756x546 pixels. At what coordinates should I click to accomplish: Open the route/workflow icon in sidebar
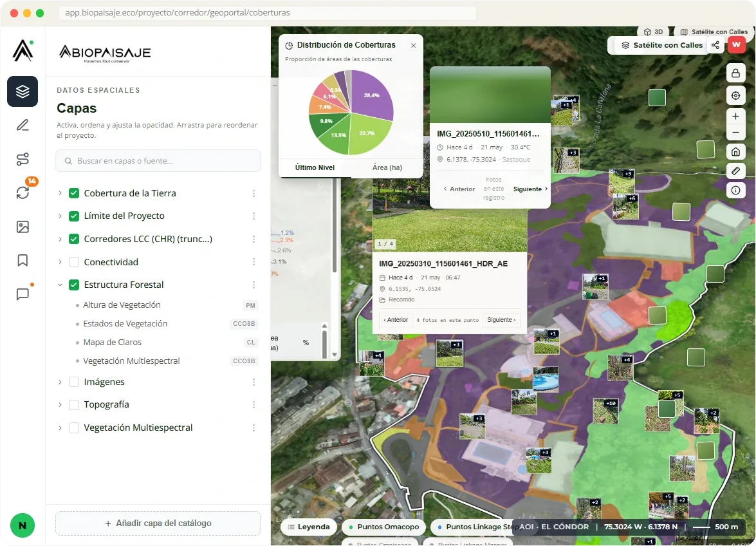coord(23,159)
